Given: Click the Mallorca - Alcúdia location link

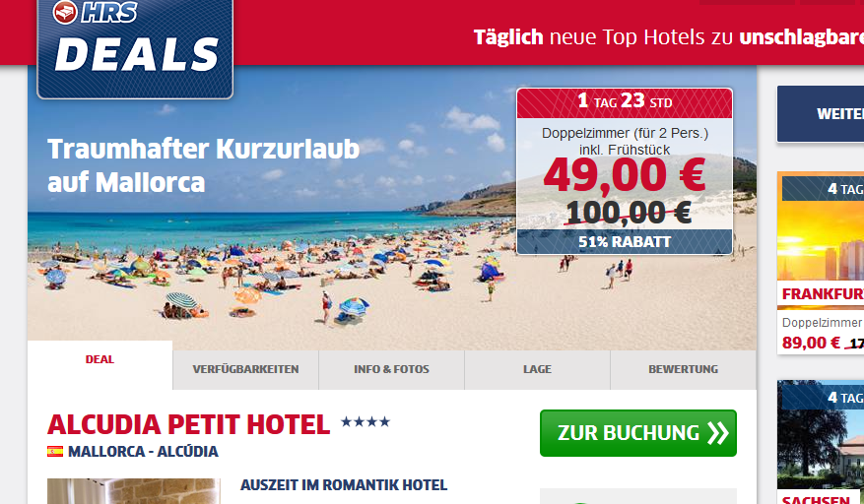Looking at the screenshot, I should pyautogui.click(x=143, y=452).
